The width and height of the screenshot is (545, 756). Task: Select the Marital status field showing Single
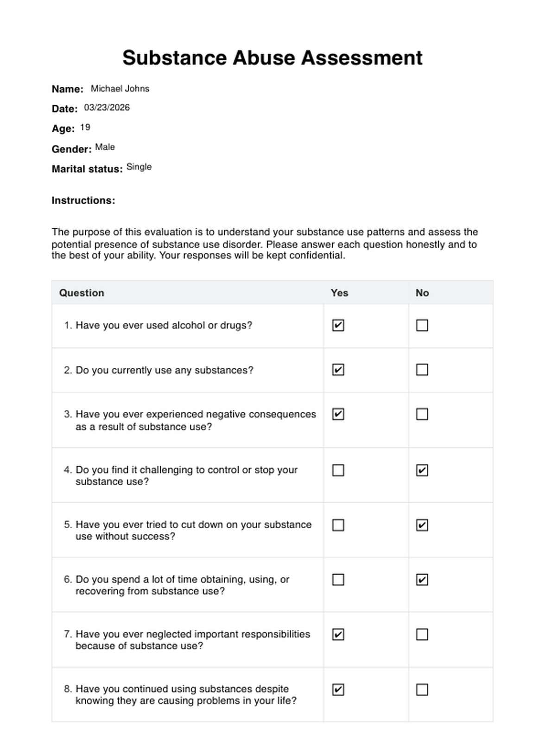click(139, 167)
